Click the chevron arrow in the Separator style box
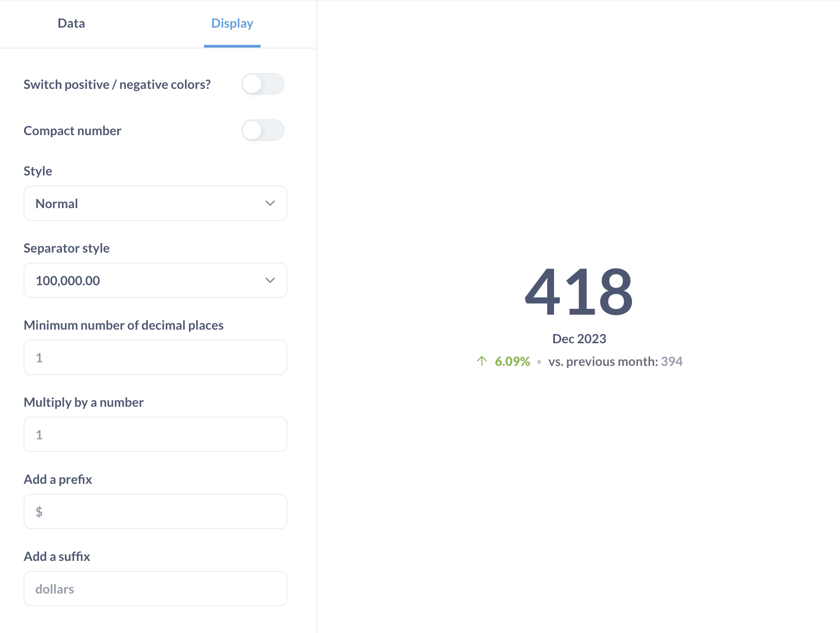 (x=270, y=281)
